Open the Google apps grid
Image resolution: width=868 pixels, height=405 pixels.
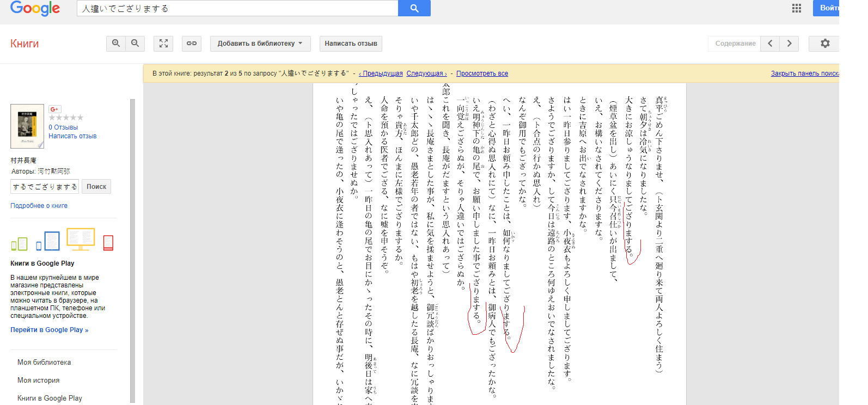point(797,8)
